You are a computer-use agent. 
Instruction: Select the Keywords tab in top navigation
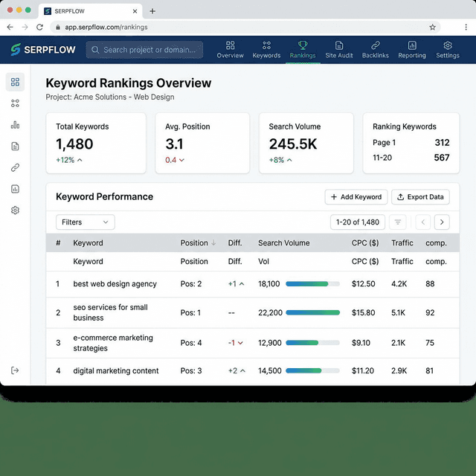click(266, 50)
